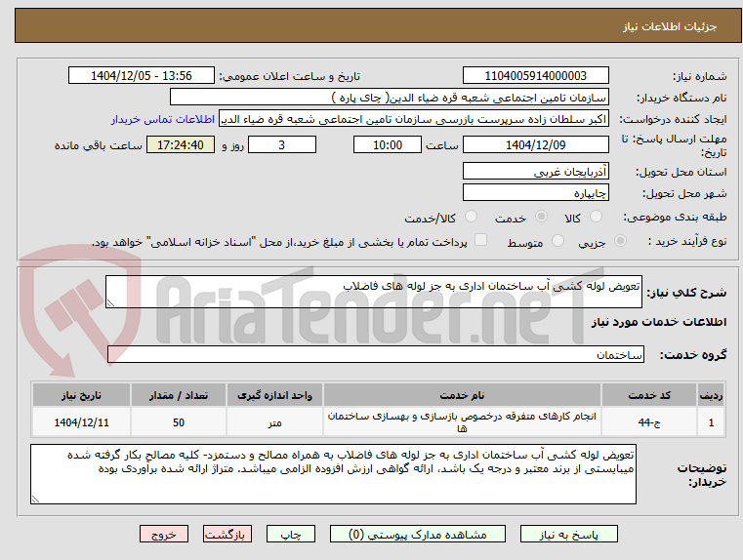The height and width of the screenshot is (560, 743).
Task: Click the گروه خدمت field ساختمان
Action: (376, 354)
